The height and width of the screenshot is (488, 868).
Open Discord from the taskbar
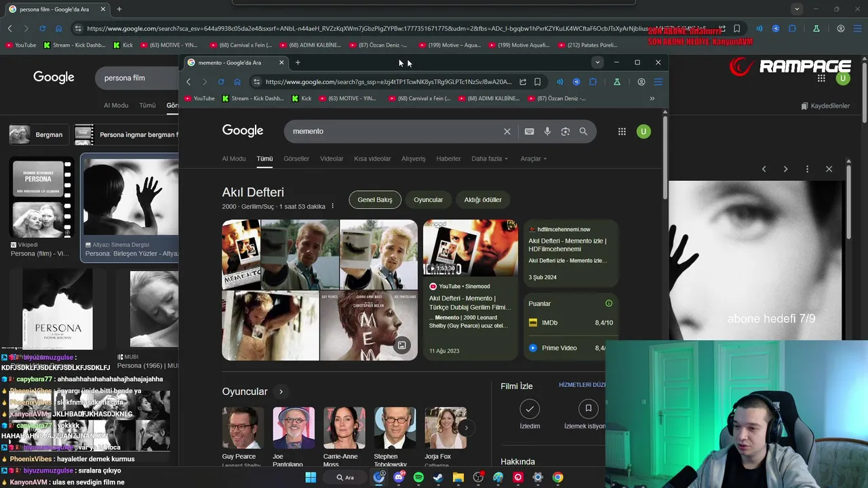(x=399, y=477)
